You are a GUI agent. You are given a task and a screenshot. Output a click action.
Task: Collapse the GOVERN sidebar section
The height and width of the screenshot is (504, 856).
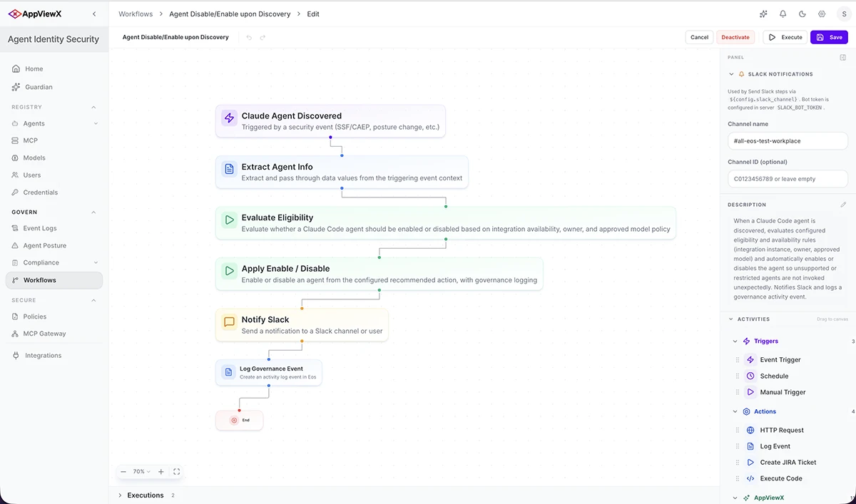(93, 212)
